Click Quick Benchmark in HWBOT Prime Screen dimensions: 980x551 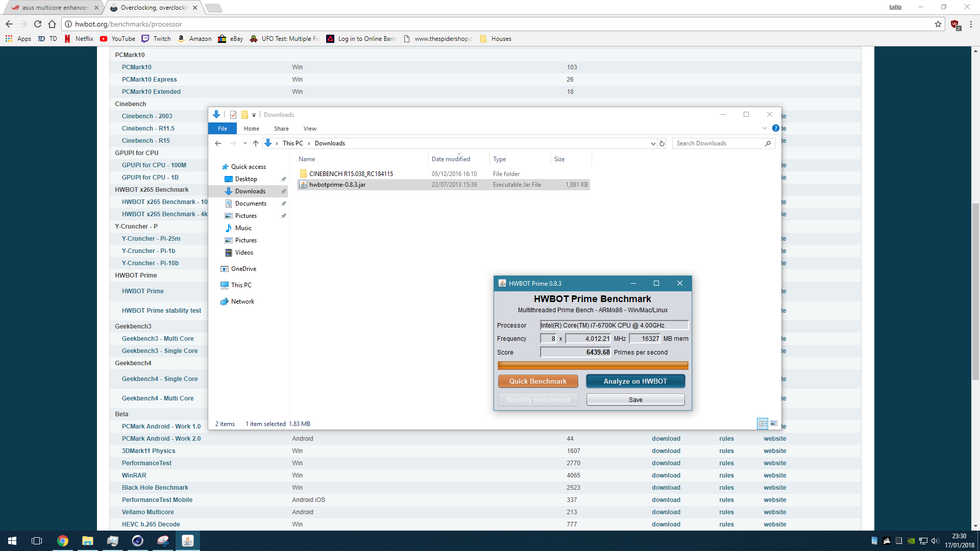point(537,381)
